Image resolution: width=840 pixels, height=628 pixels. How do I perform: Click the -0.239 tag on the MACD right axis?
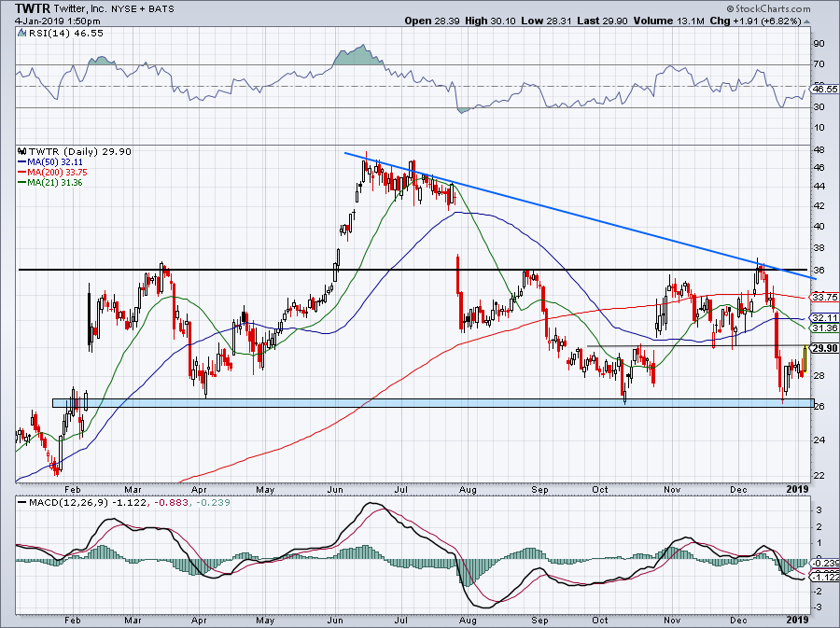(x=824, y=564)
